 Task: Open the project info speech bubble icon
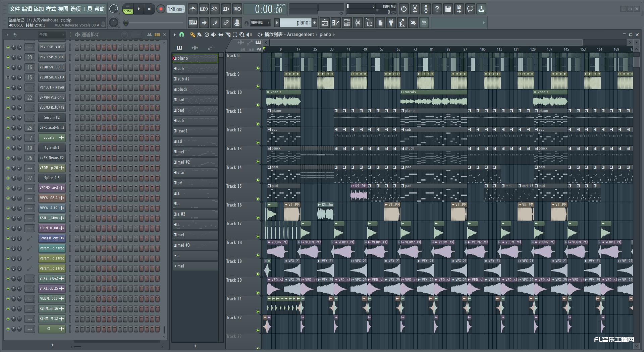coord(470,9)
